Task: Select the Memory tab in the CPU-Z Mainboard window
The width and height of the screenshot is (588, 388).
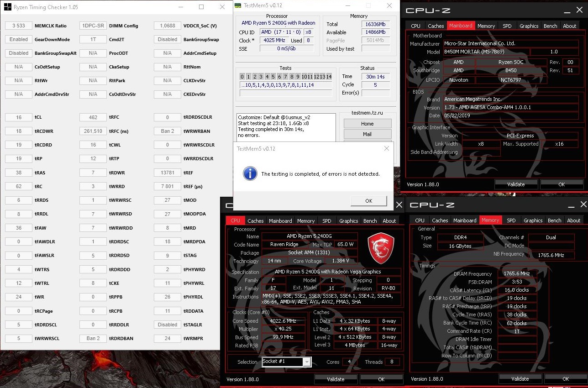Action: point(486,26)
